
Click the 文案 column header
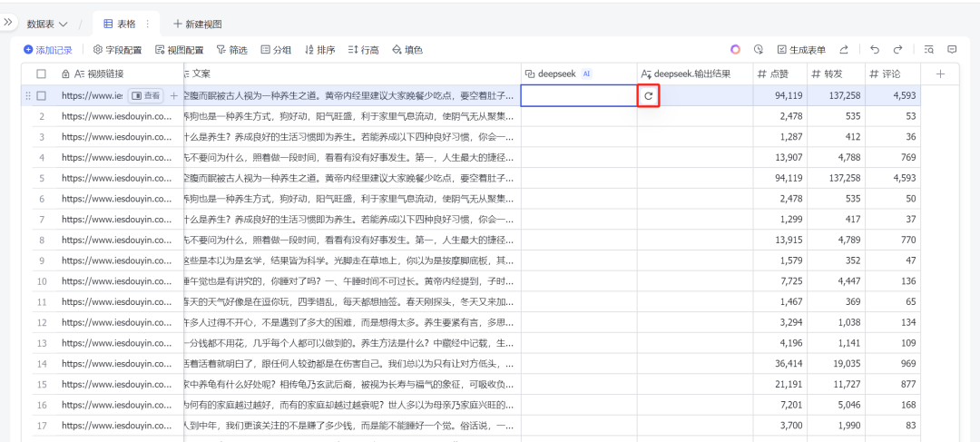pyautogui.click(x=352, y=74)
